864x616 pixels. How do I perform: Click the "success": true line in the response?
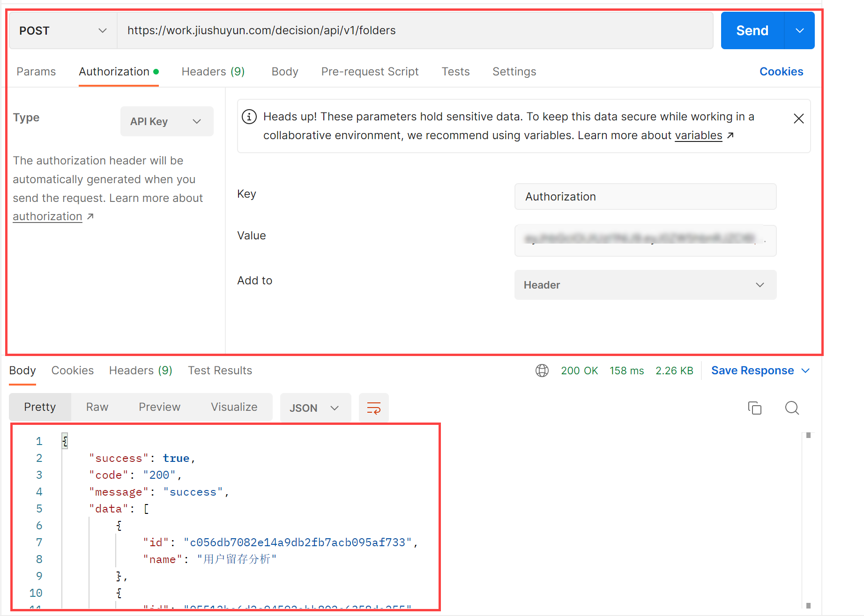[x=142, y=458]
